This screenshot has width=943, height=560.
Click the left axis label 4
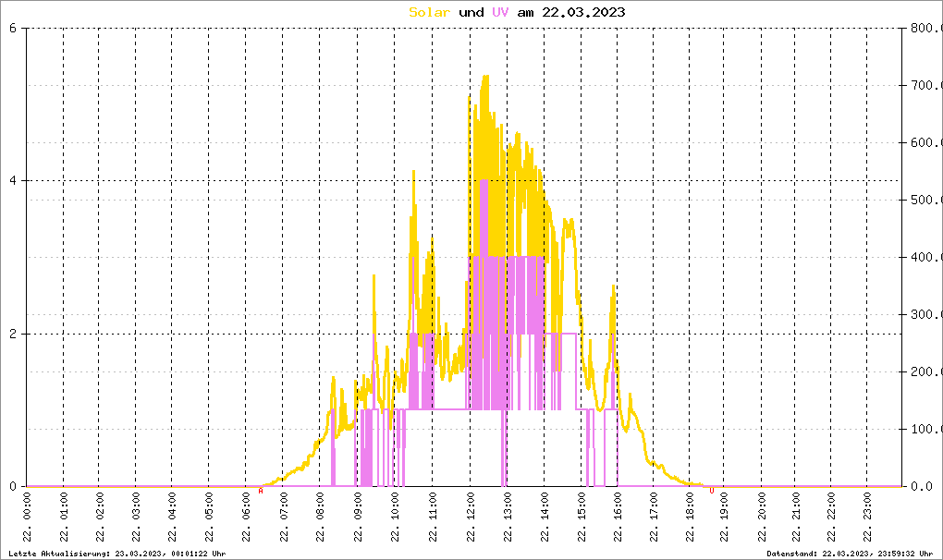pyautogui.click(x=13, y=181)
